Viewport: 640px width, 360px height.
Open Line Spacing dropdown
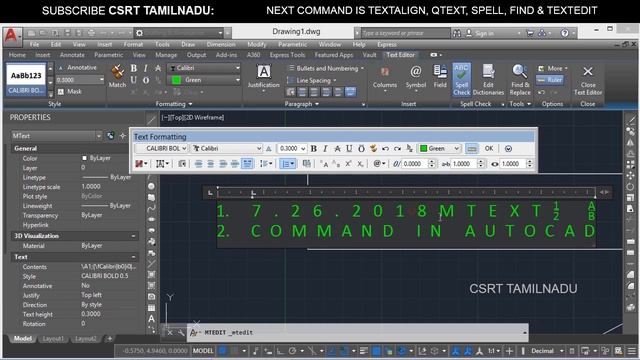pos(312,80)
